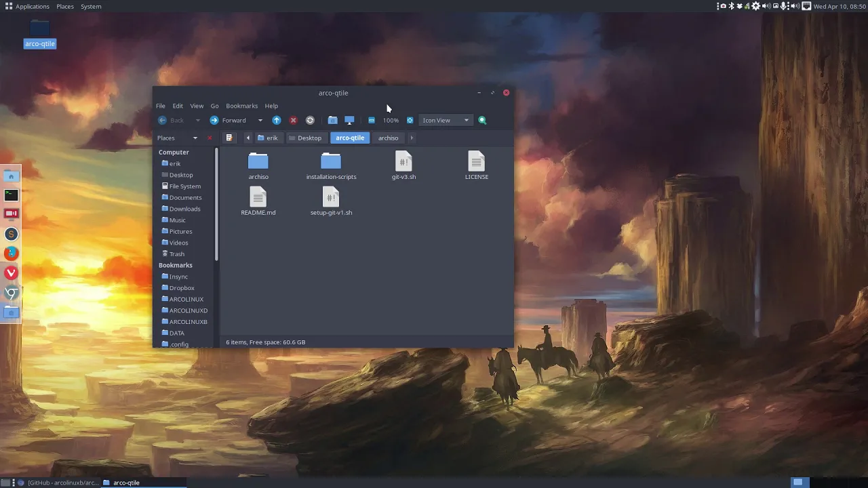Open the Help menu
Screen dimensions: 868x488
pos(271,106)
